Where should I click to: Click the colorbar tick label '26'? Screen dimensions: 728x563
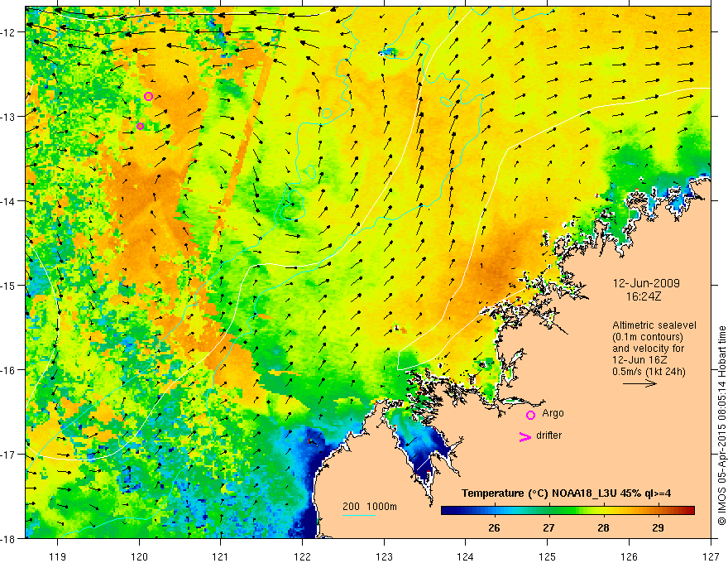click(x=494, y=528)
